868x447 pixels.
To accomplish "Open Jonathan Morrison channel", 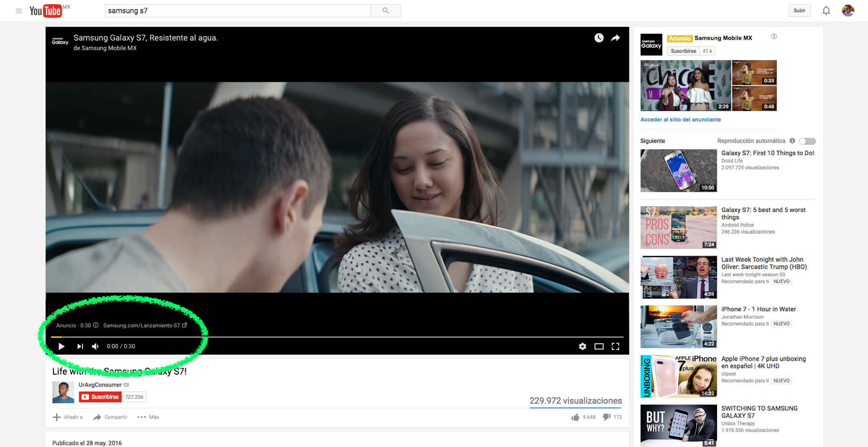I will click(742, 317).
